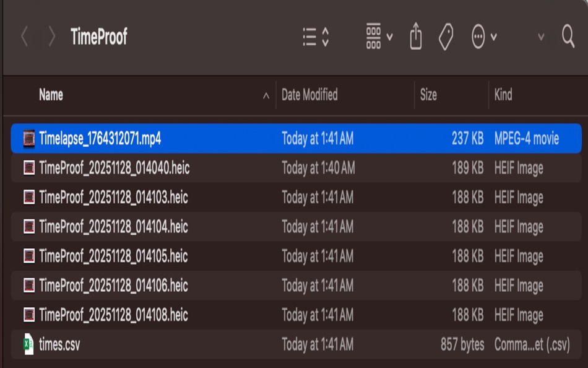Viewport: 588px width, 368px height.
Task: Click the Tags icon in the toolbar
Action: [444, 37]
